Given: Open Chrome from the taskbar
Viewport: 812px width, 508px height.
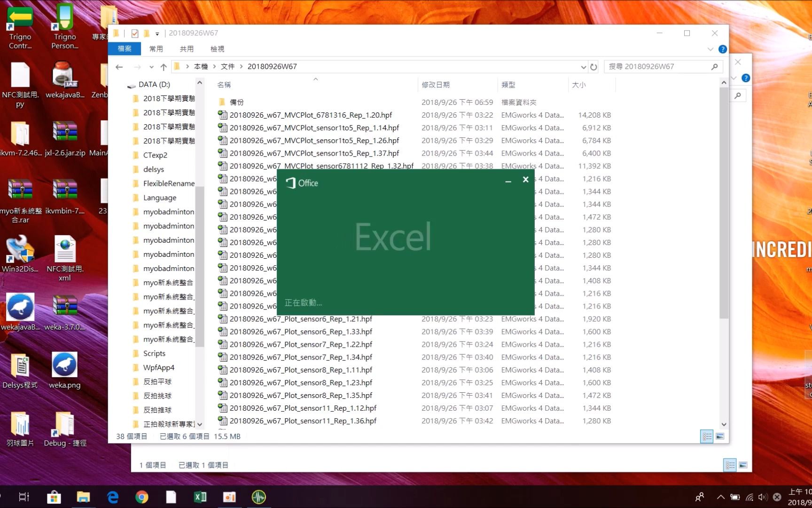Looking at the screenshot, I should (142, 497).
